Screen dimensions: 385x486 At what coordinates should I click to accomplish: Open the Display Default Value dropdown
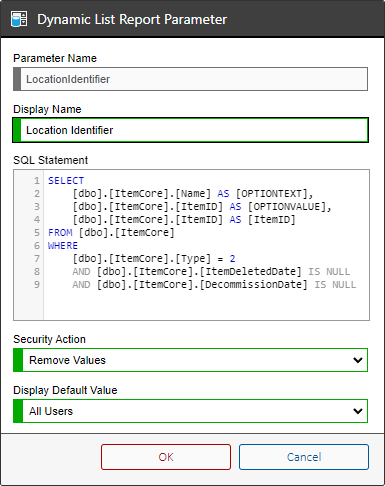[x=190, y=411]
